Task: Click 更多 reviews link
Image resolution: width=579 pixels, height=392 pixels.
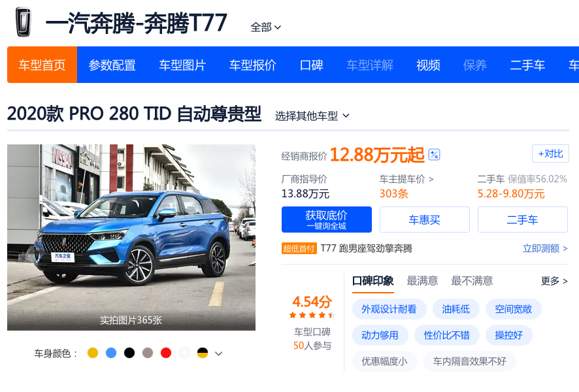Action: [x=554, y=281]
